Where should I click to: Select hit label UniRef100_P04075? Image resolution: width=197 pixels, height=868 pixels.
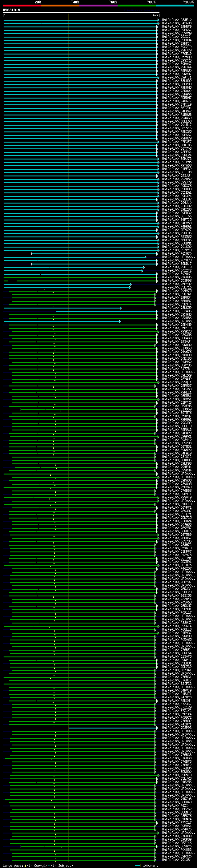pyautogui.click(x=177, y=829)
